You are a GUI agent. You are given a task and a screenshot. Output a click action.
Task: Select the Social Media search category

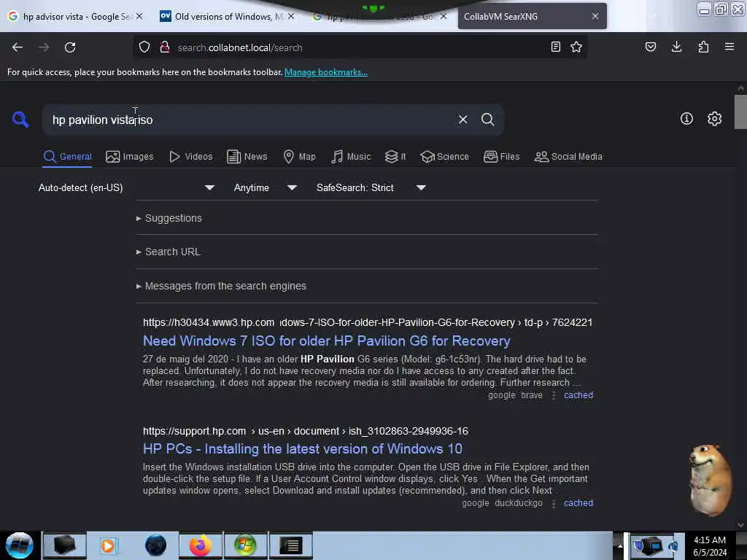point(568,157)
